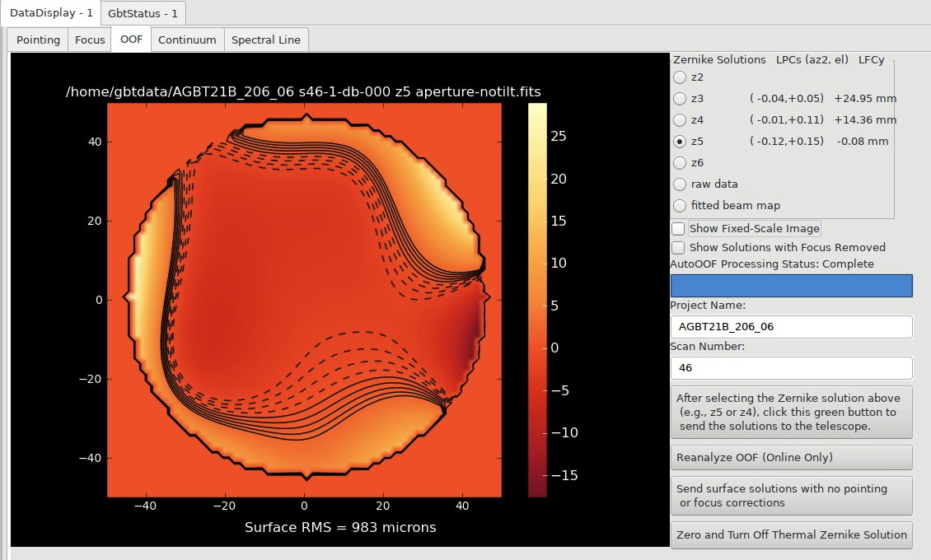The image size is (931, 560).
Task: Click the LFCy column header
Action: [872, 60]
